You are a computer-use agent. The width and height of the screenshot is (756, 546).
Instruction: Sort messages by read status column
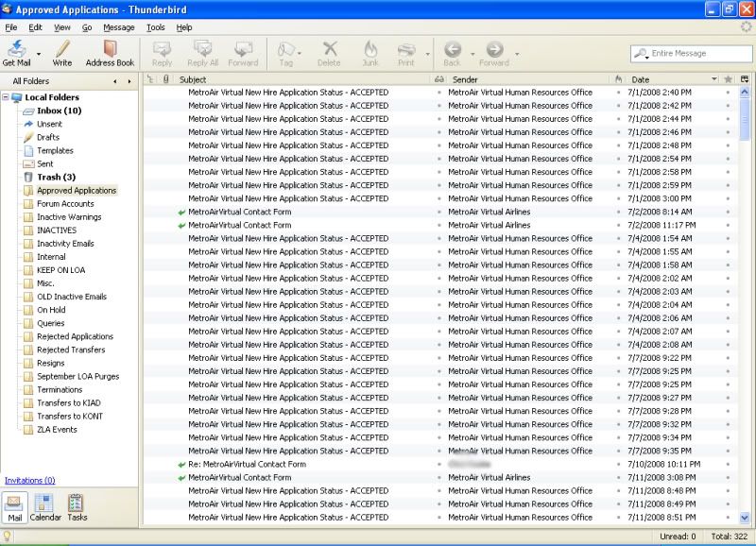click(438, 80)
